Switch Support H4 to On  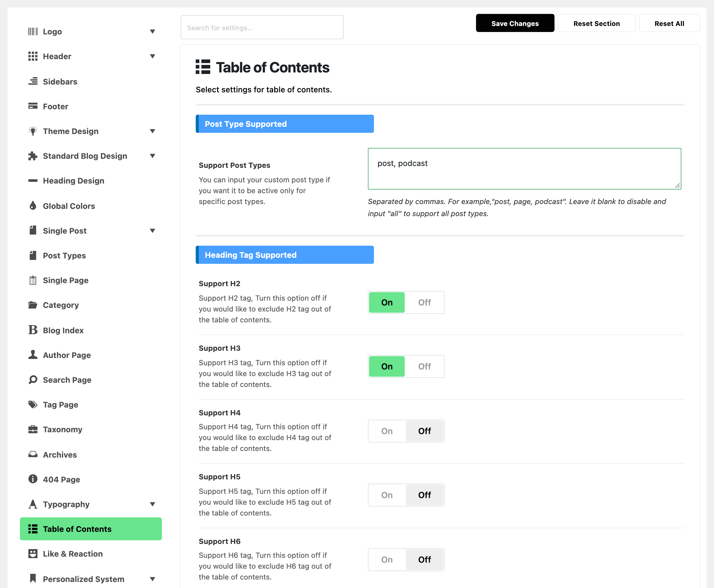tap(387, 431)
